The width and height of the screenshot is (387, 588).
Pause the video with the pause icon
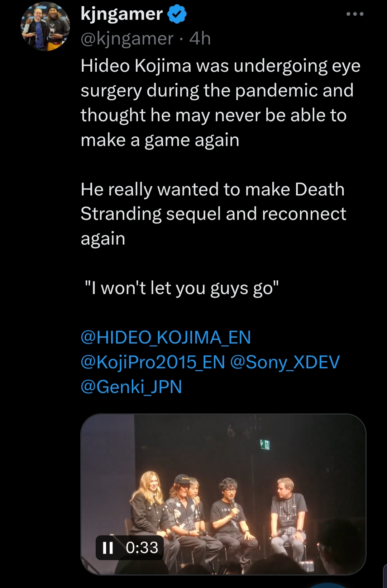tap(108, 547)
